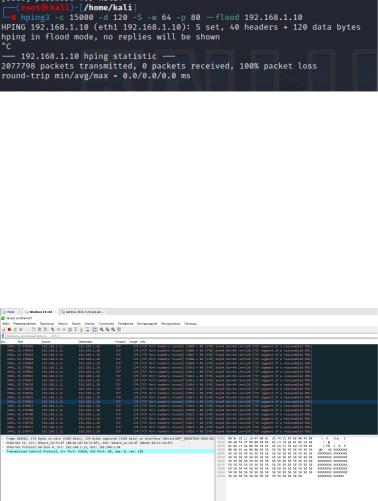Sort packets by the Length column
378x501 pixels.
point(133,342)
